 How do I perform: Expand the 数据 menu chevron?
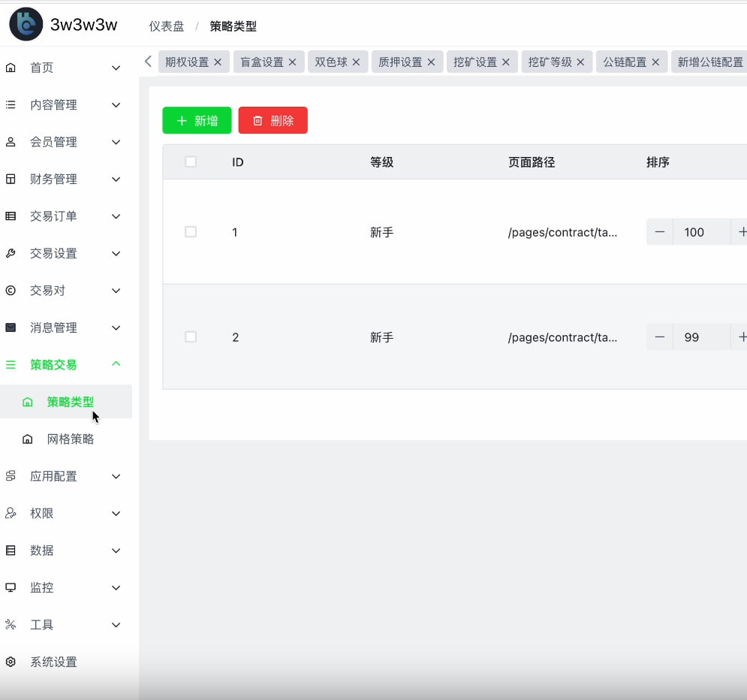[116, 551]
